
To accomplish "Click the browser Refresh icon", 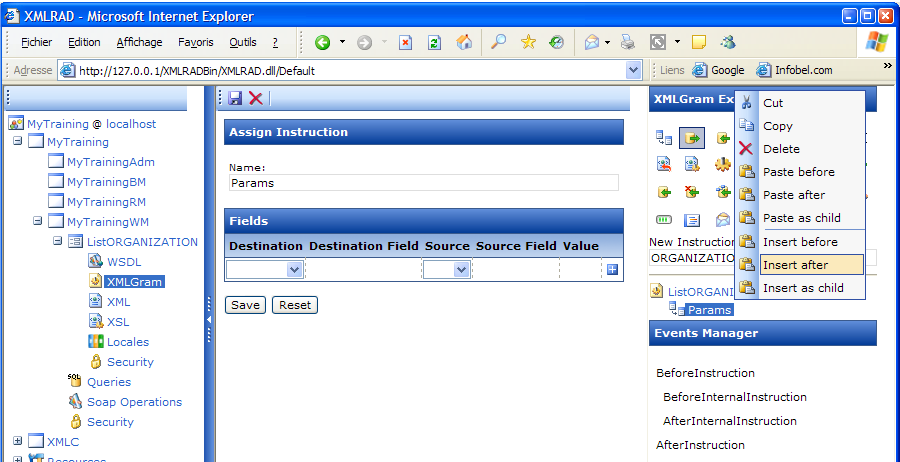I will [x=435, y=42].
